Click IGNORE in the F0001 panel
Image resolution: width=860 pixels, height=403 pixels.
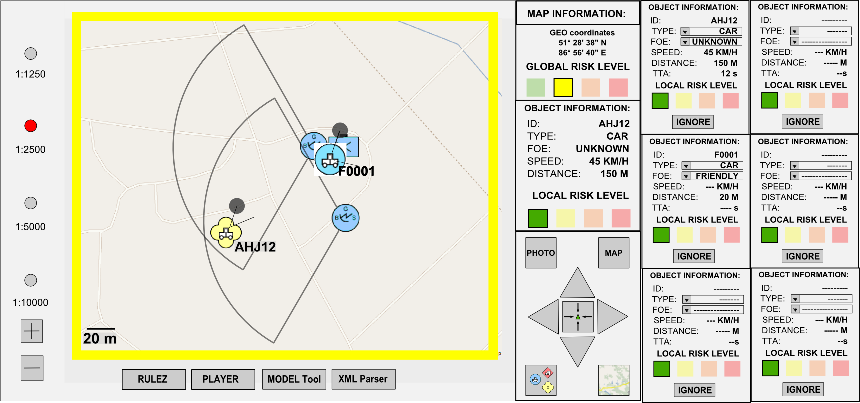coord(693,256)
